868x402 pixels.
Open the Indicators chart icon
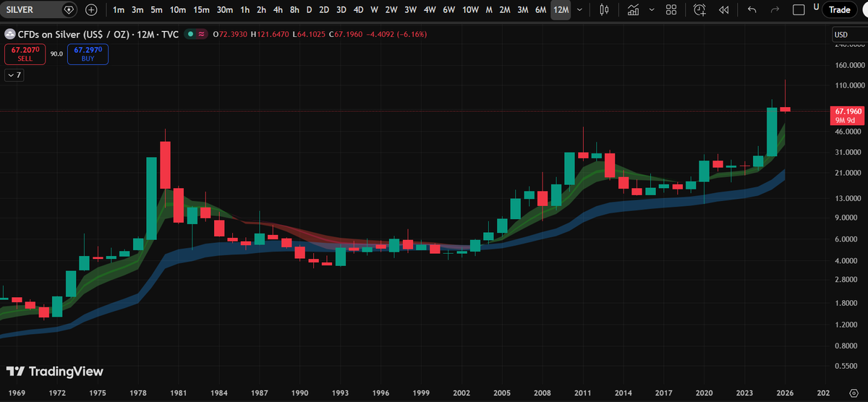pyautogui.click(x=634, y=10)
